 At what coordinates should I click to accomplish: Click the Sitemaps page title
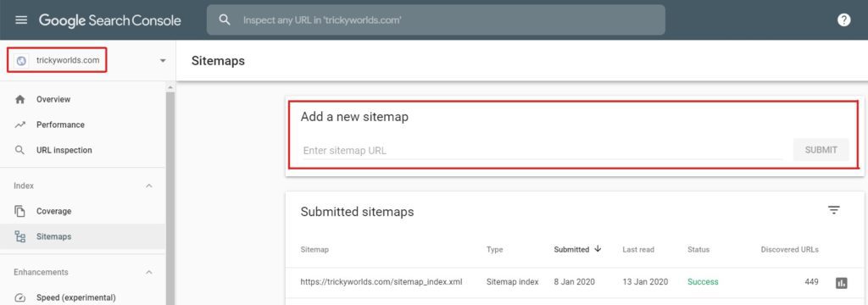tap(218, 61)
